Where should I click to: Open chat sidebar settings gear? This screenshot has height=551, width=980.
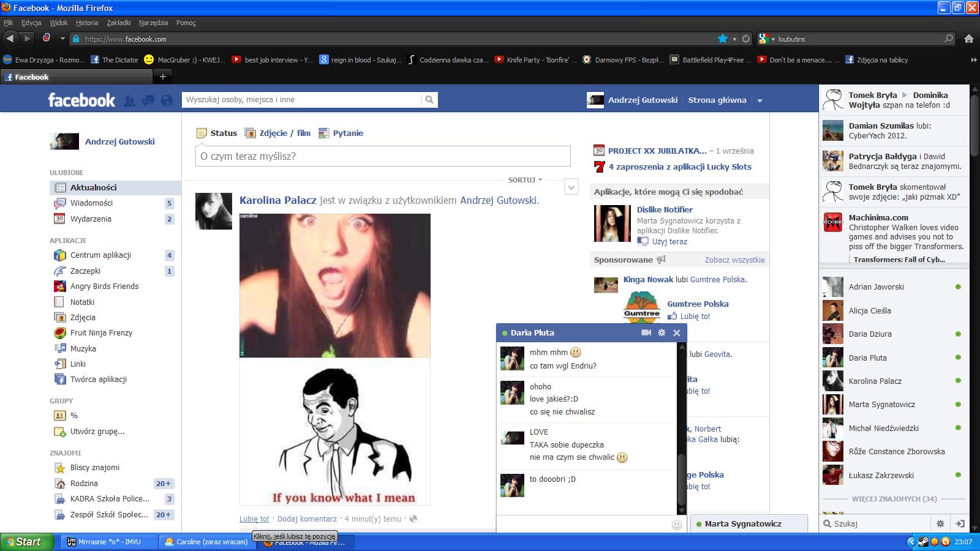pyautogui.click(x=941, y=523)
